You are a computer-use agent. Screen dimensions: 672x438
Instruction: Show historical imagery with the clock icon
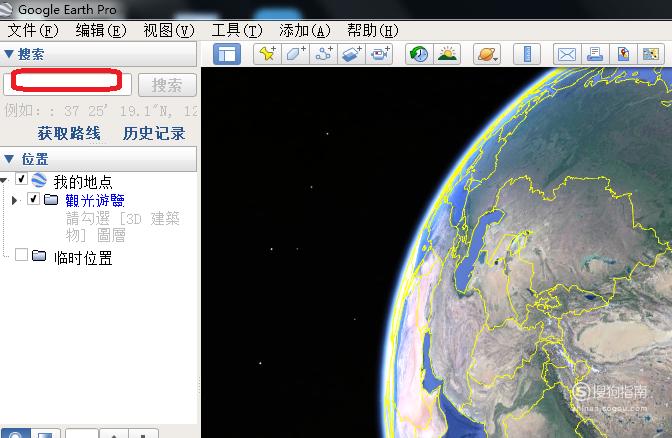point(419,54)
